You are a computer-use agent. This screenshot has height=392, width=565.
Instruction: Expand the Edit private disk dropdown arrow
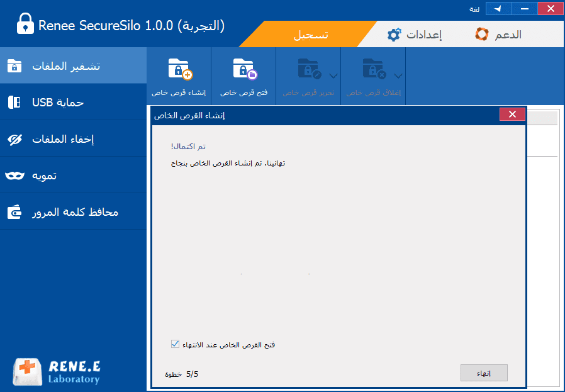[333, 76]
